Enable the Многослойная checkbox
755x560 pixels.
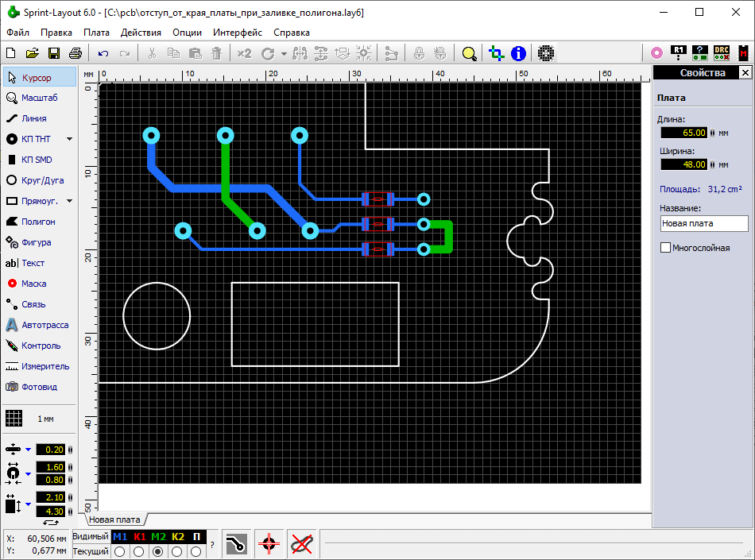pyautogui.click(x=666, y=248)
